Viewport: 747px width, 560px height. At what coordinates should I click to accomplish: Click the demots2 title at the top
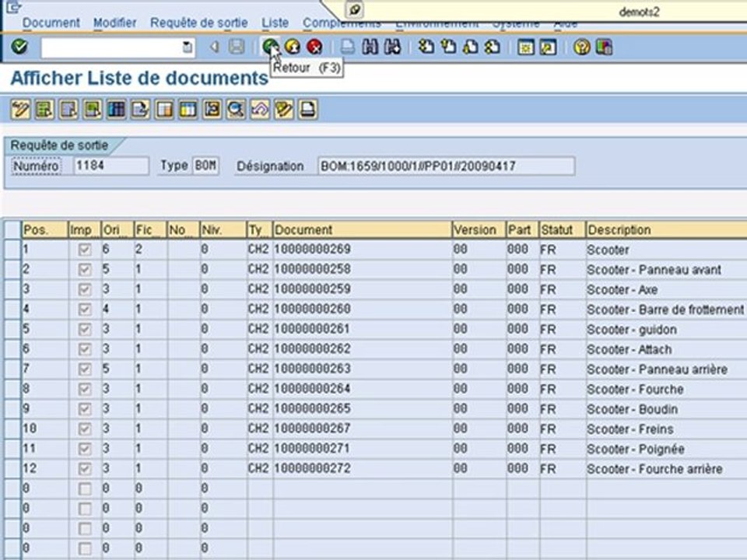(x=639, y=12)
